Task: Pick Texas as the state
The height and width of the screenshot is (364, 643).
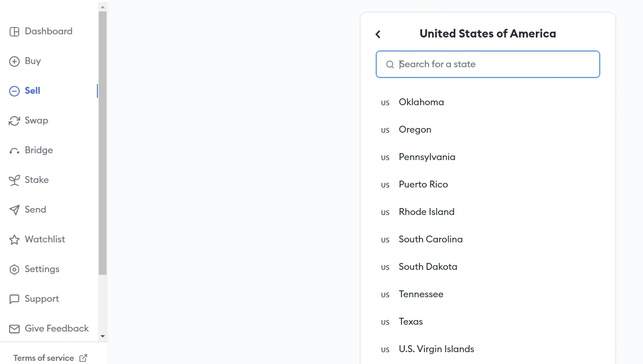Action: (411, 321)
